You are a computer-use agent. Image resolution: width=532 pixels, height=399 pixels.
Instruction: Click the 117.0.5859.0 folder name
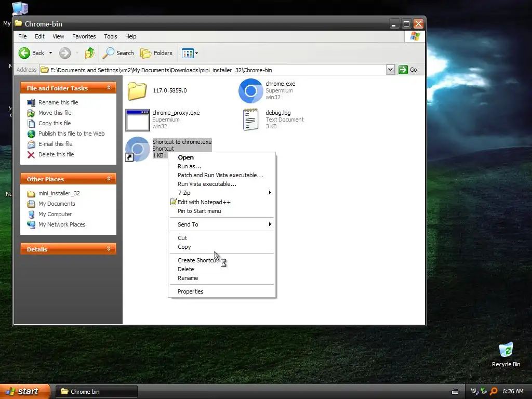pos(170,90)
